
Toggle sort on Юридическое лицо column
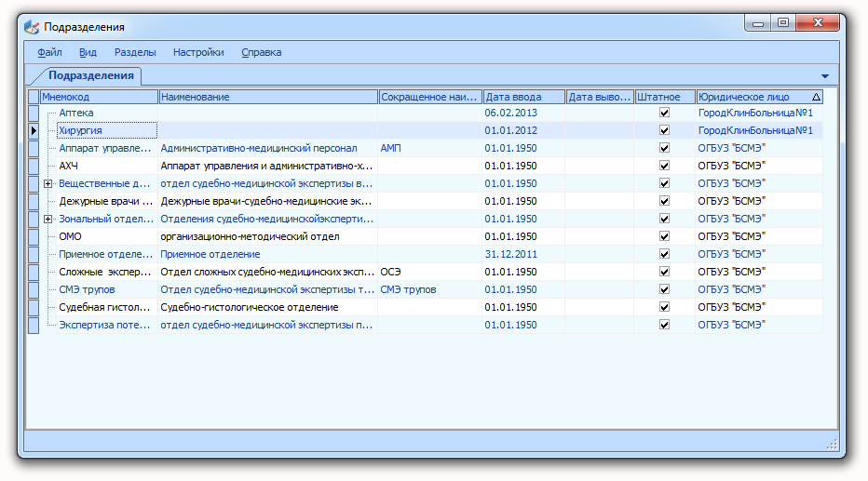pyautogui.click(x=760, y=97)
